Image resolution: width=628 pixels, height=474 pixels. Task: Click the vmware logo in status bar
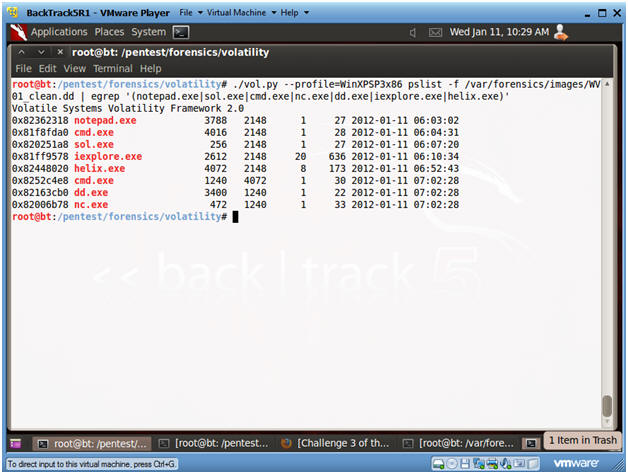pos(576,464)
